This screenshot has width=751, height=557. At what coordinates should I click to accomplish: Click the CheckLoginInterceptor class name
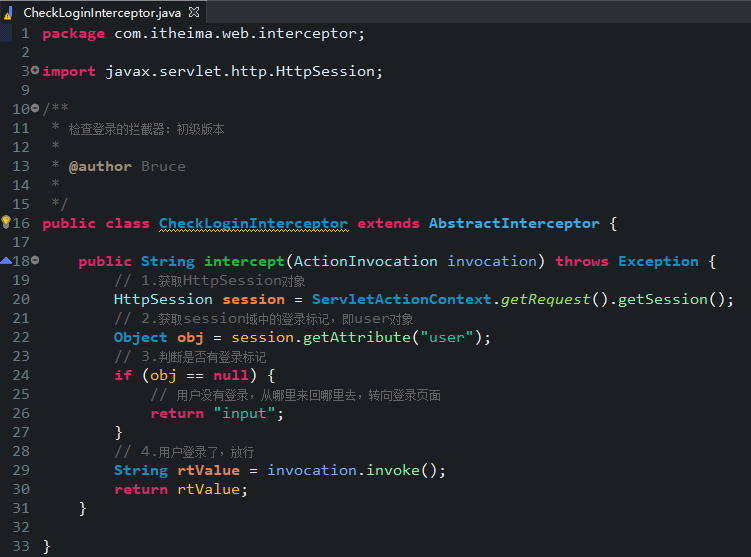coord(253,224)
